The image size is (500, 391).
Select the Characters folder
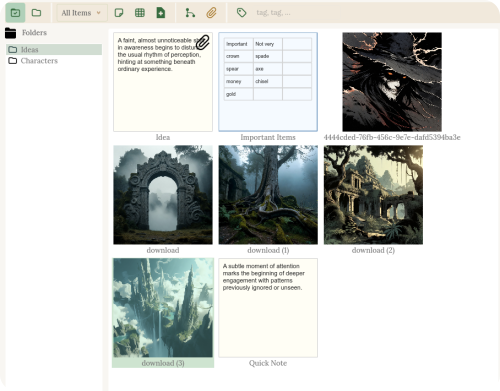pos(54,61)
